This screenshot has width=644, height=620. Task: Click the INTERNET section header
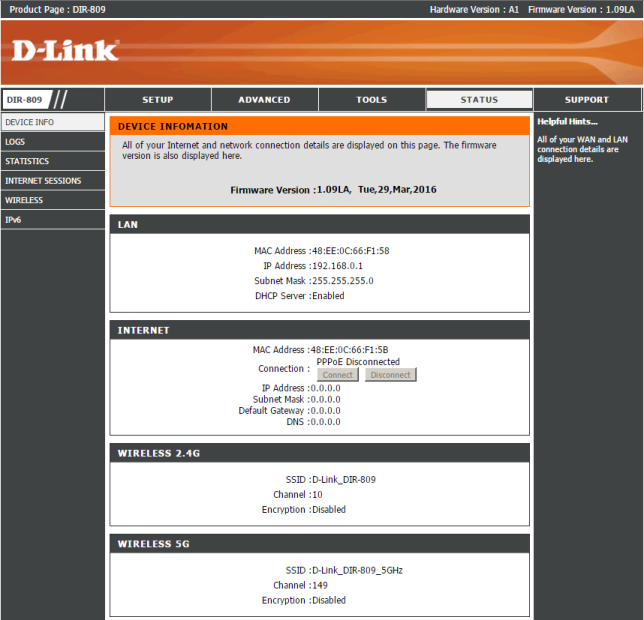(x=320, y=331)
